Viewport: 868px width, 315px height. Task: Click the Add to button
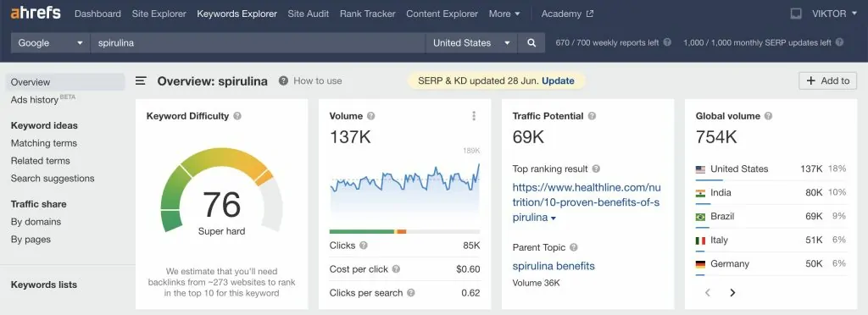827,80
